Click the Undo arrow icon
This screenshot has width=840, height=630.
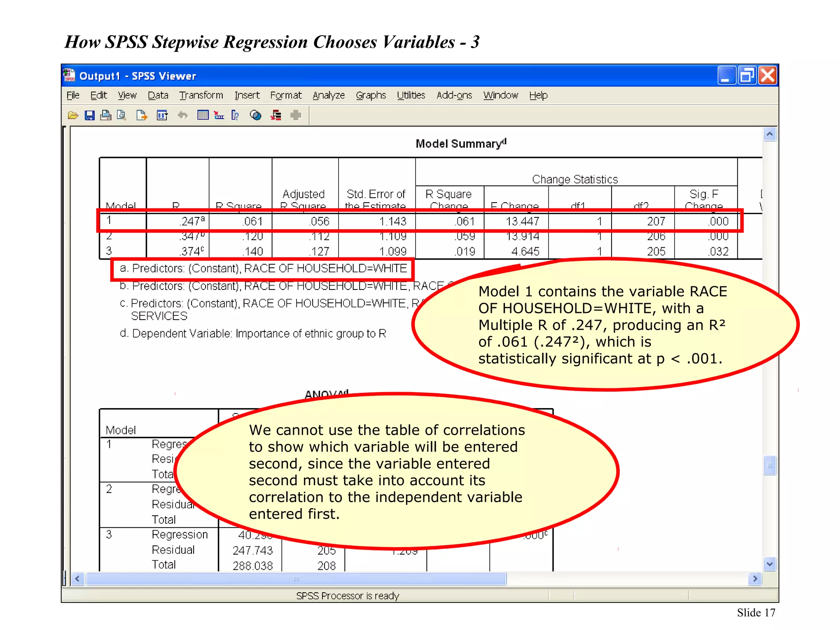183,116
